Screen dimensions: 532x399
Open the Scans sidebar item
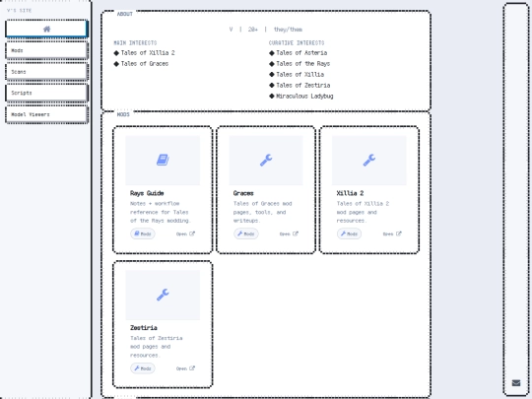[46, 72]
